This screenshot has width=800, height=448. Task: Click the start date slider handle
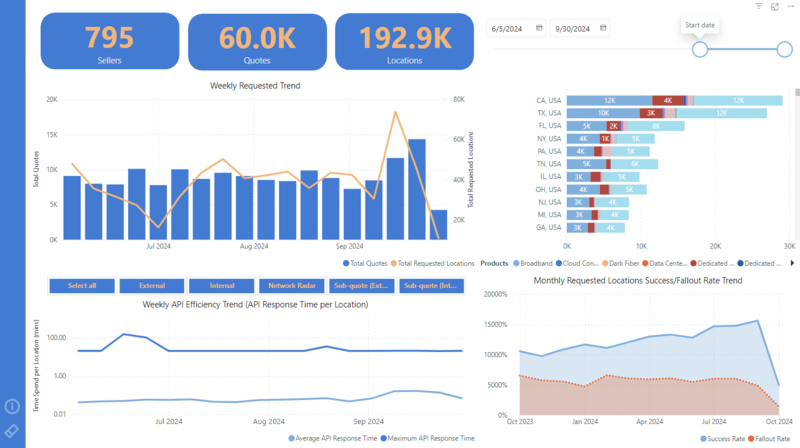pyautogui.click(x=700, y=49)
